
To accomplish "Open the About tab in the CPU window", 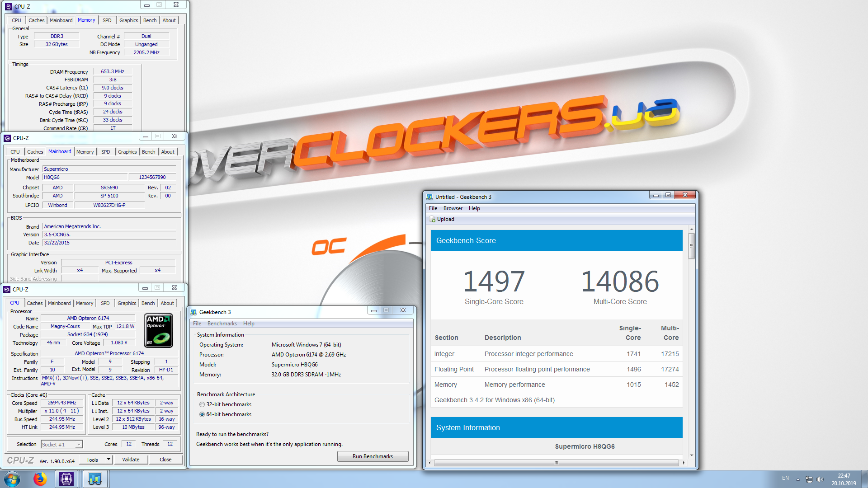I will tap(167, 303).
